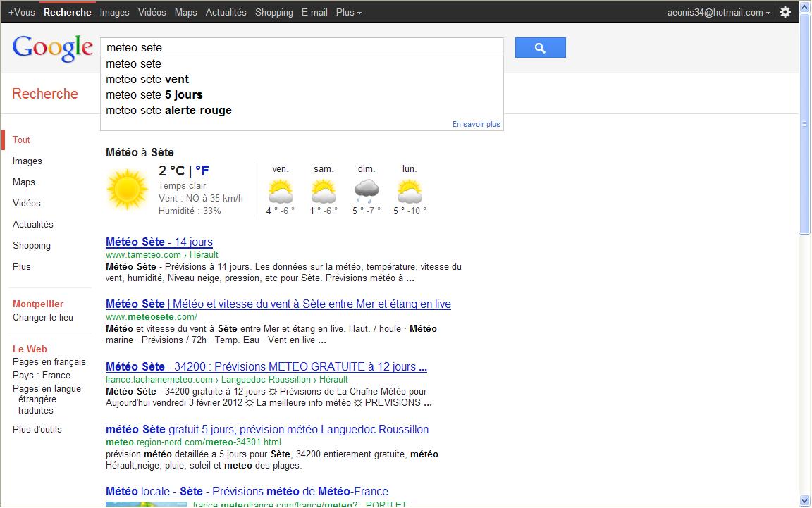The image size is (812, 508).
Task: Open account menu aeonis34@hotmail.com
Action: (x=719, y=12)
